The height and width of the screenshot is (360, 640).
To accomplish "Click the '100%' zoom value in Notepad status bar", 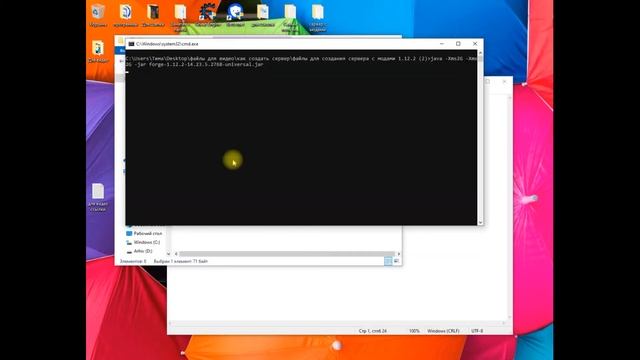I will [414, 331].
